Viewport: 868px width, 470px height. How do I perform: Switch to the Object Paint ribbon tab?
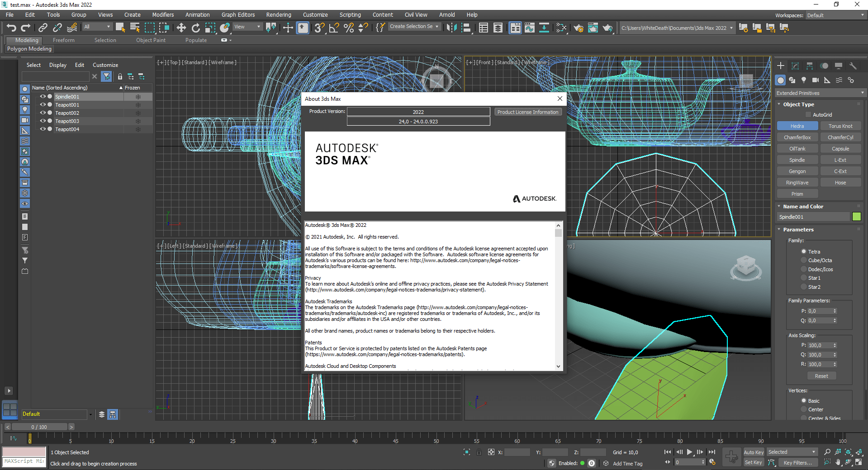point(151,40)
